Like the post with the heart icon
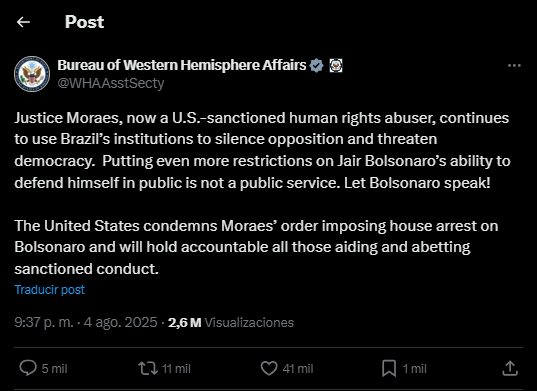The height and width of the screenshot is (391, 537). [269, 368]
